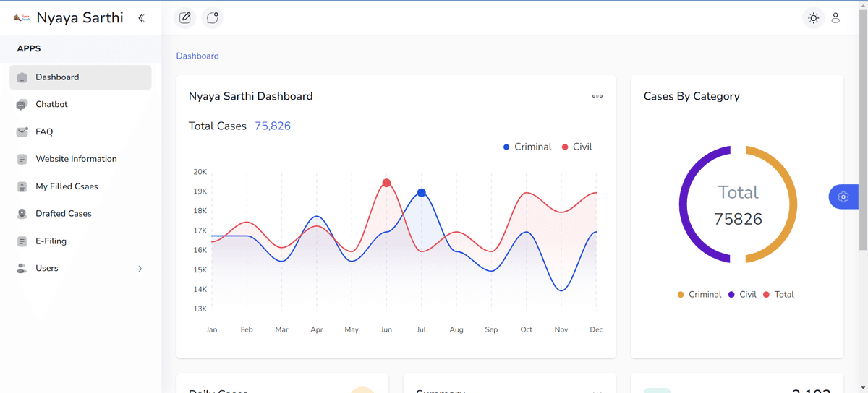Open Drafted Cases menu item
The height and width of the screenshot is (393, 868).
coord(80,214)
